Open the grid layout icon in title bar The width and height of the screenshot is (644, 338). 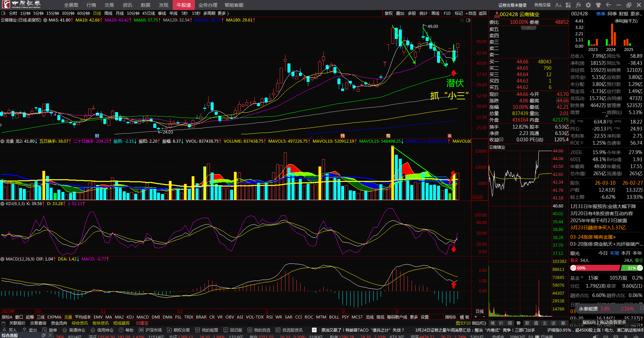tap(568, 5)
